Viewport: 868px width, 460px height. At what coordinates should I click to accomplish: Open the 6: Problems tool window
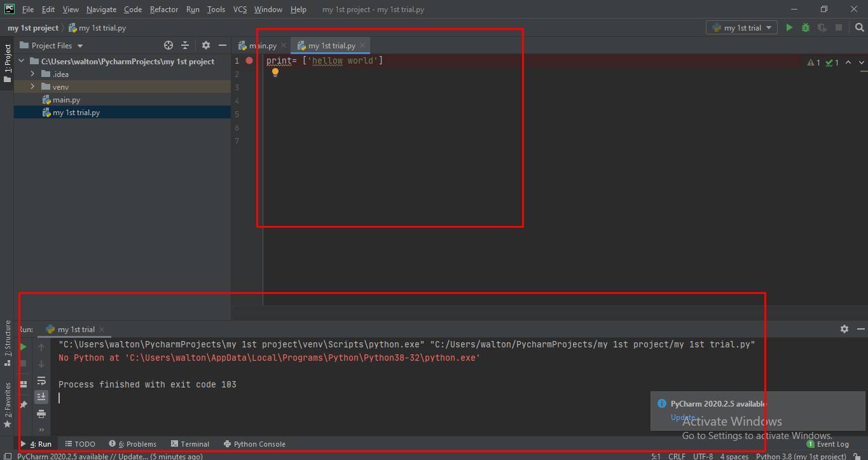coord(133,444)
